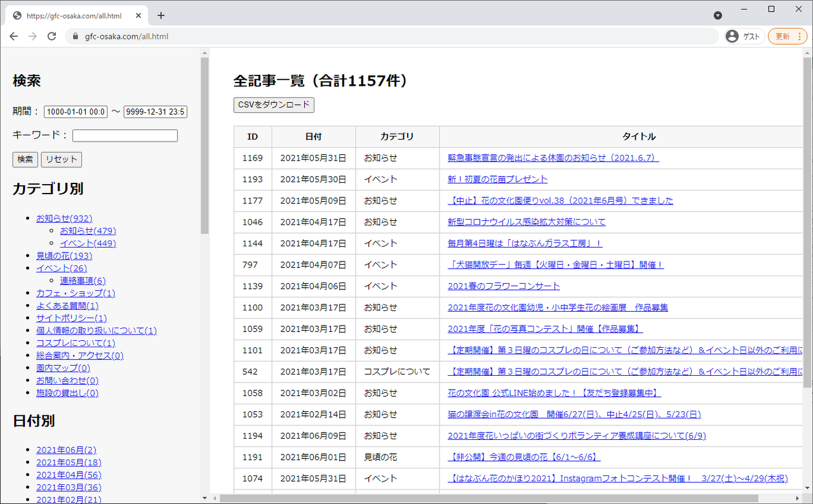
Task: Open a new tab with plus icon
Action: [161, 15]
